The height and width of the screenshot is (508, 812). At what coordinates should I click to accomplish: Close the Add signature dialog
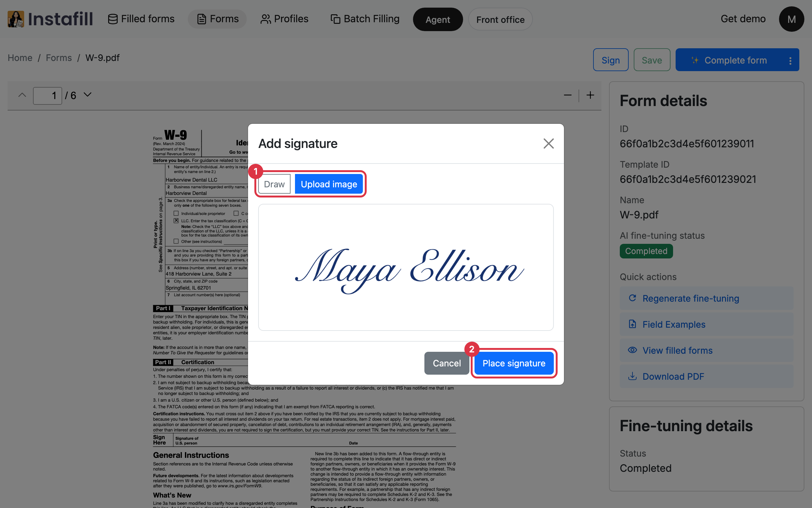[x=548, y=144]
